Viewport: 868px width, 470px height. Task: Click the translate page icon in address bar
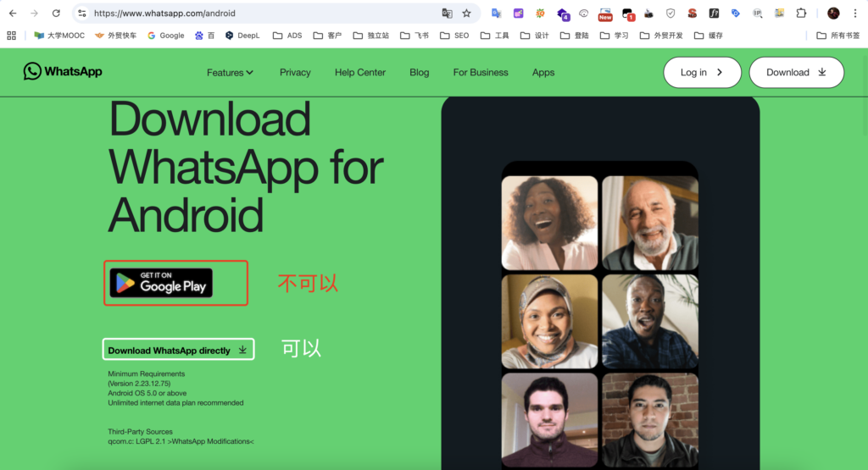tap(447, 14)
